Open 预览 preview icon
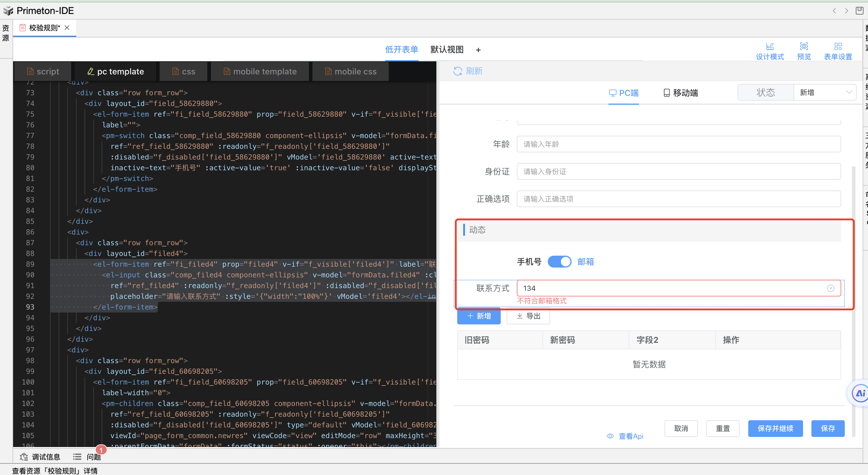Viewport: 868px width, 475px height. pyautogui.click(x=804, y=46)
